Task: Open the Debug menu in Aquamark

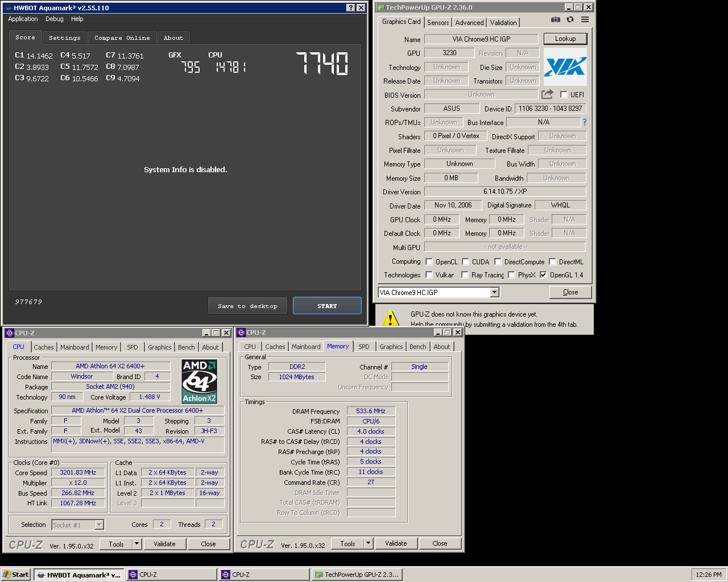Action: point(55,19)
